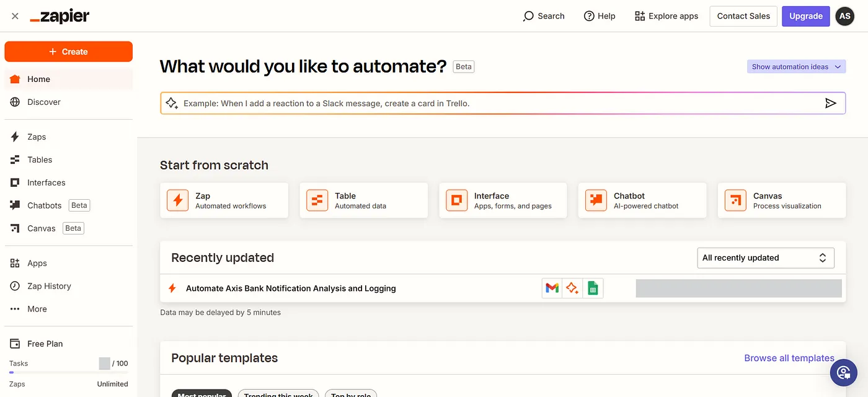Viewport: 868px width, 397px height.
Task: Click the 'Data may be delayed by 5 minutes' note
Action: pos(220,313)
